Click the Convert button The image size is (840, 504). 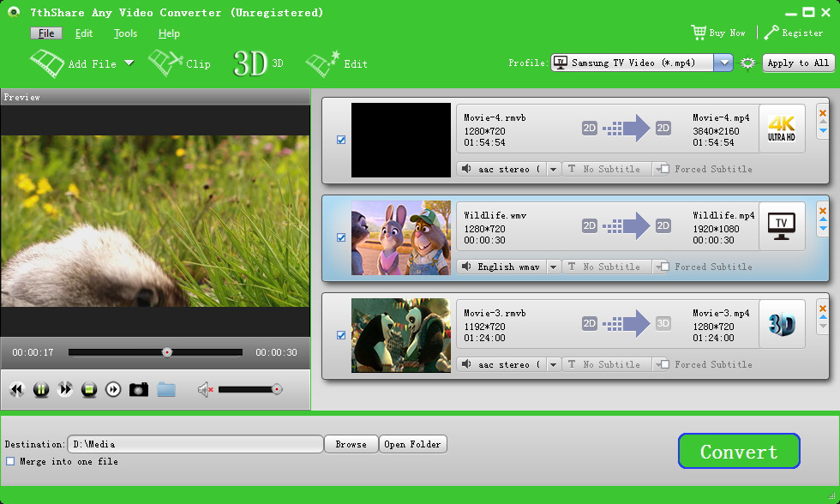pos(739,451)
